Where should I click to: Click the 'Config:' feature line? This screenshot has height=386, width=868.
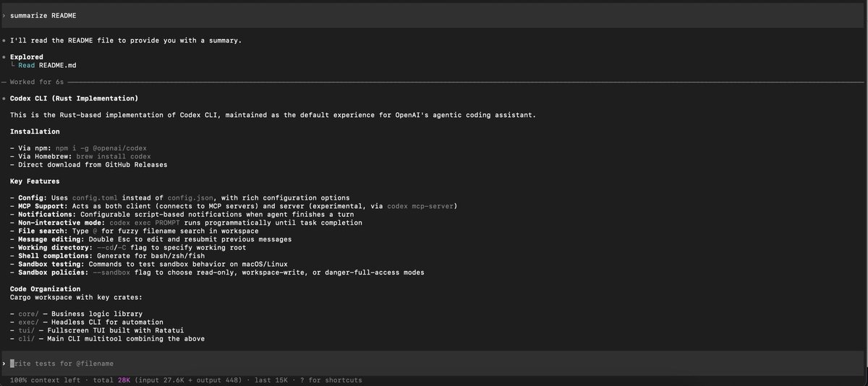pos(180,197)
